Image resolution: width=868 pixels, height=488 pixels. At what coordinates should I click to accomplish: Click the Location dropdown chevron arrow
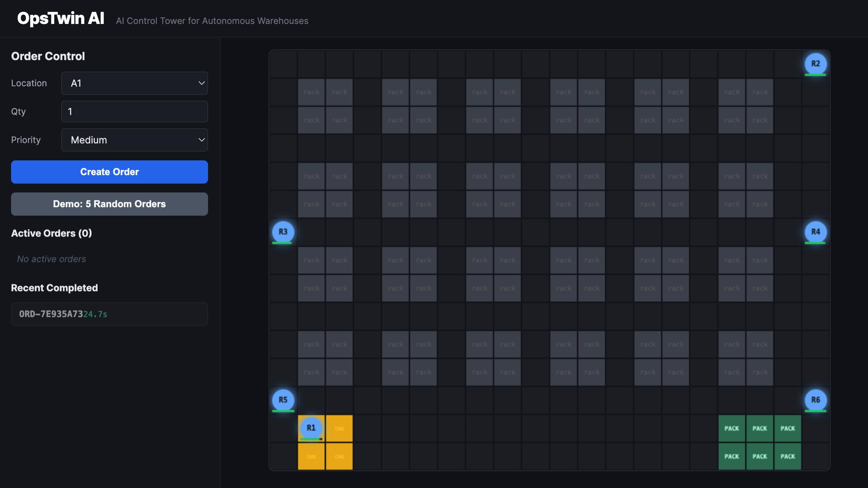point(201,83)
